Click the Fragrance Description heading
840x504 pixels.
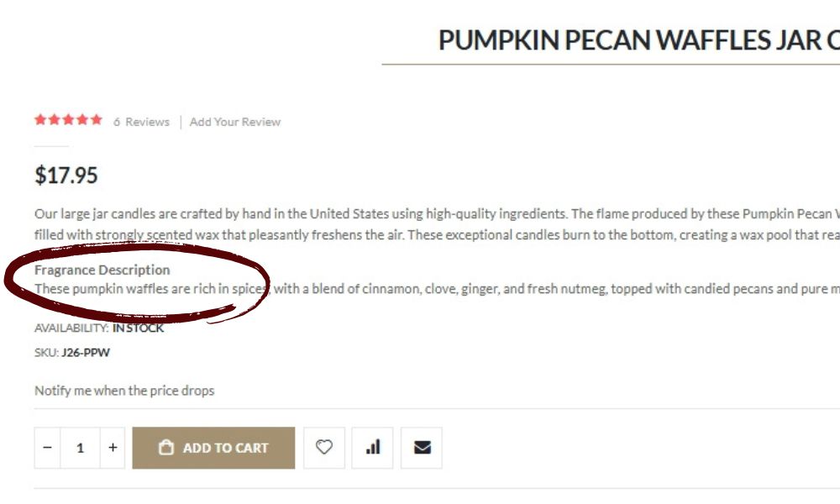(x=102, y=270)
